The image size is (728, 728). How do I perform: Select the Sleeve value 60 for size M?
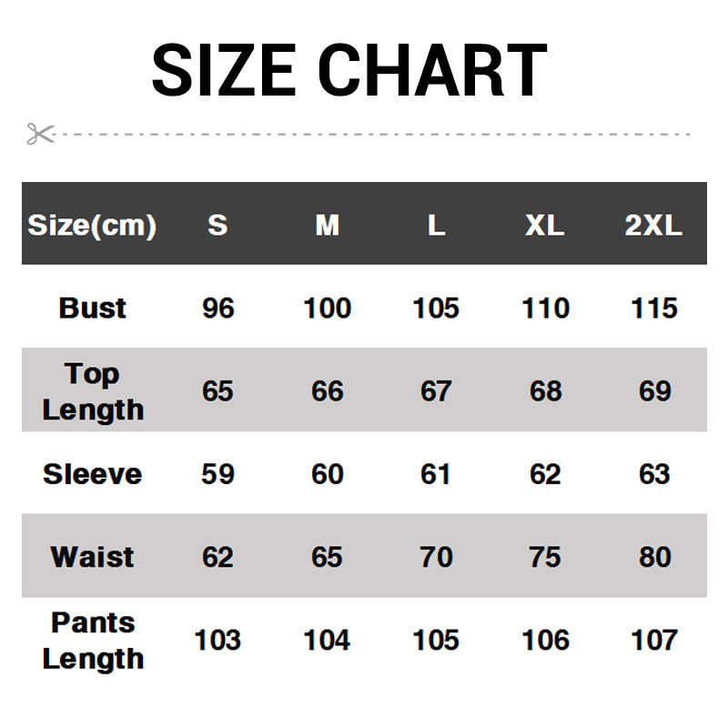click(x=327, y=474)
